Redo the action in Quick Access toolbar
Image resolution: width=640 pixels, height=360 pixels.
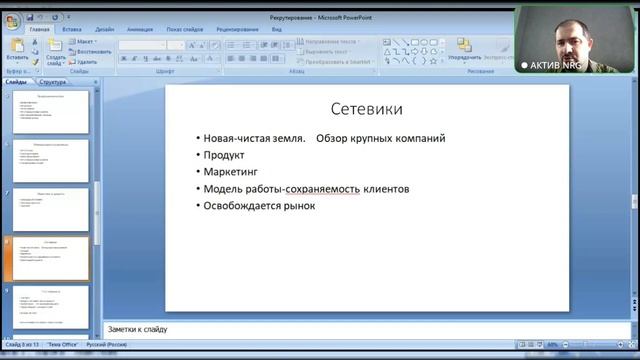[x=55, y=18]
